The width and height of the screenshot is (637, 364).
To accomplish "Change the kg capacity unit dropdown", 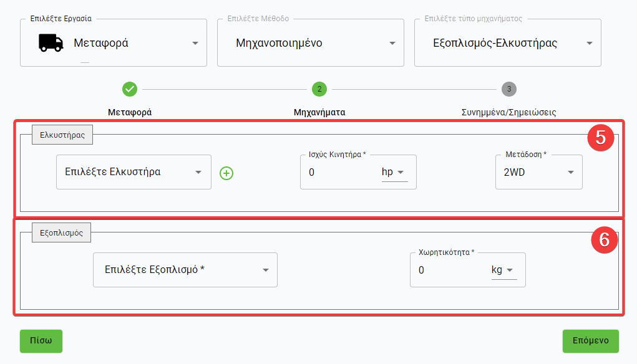I will pos(503,270).
